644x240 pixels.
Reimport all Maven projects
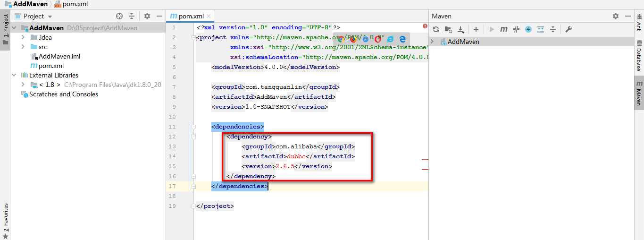point(436,29)
